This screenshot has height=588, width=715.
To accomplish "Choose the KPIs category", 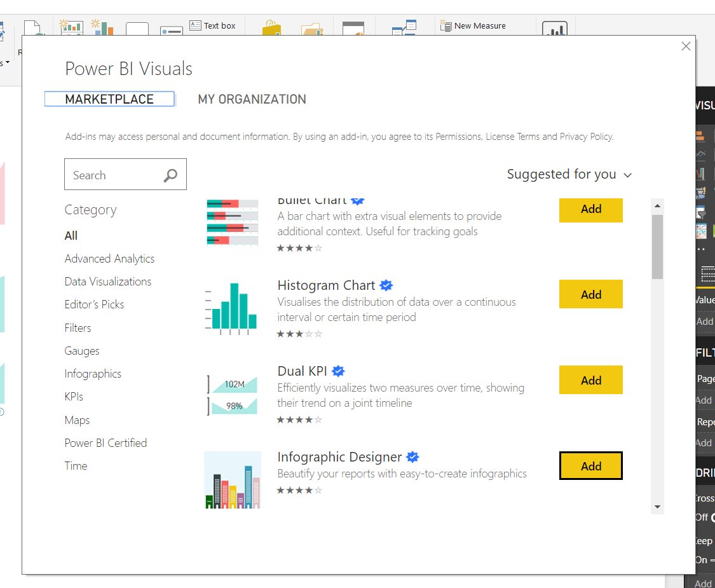I will pyautogui.click(x=74, y=397).
